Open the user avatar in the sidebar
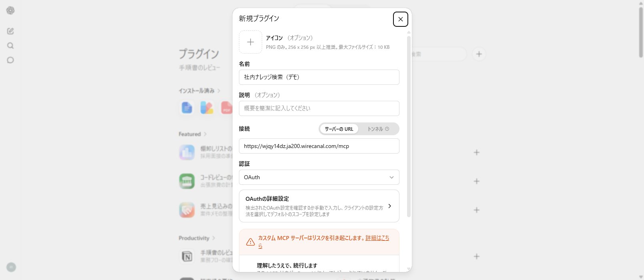 (x=11, y=267)
